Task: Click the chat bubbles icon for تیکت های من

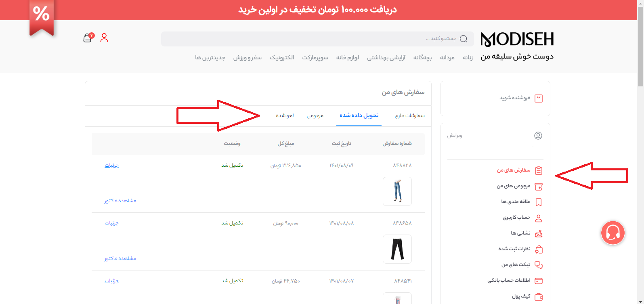Action: click(538, 265)
